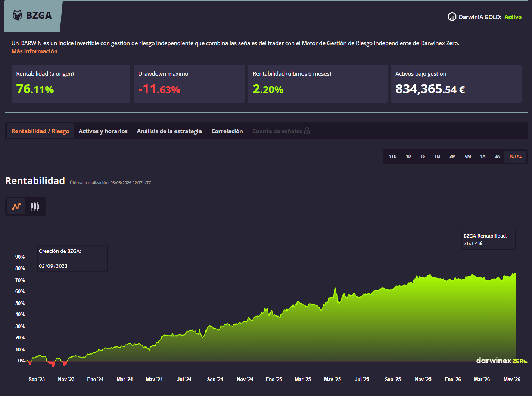The image size is (532, 396).
Task: Click the 80% y-axis label
Action: pos(20,268)
